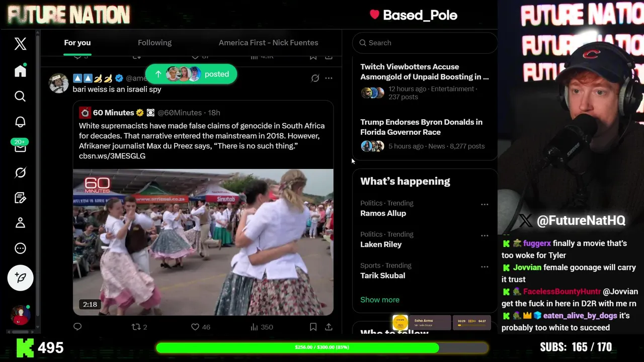Go to Home in sidebar
The image size is (644, 362).
click(x=20, y=71)
